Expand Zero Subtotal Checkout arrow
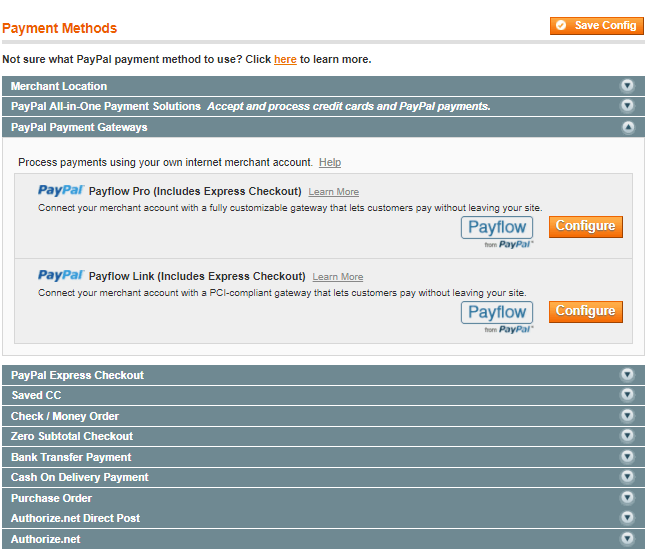This screenshot has height=550, width=646. click(627, 435)
